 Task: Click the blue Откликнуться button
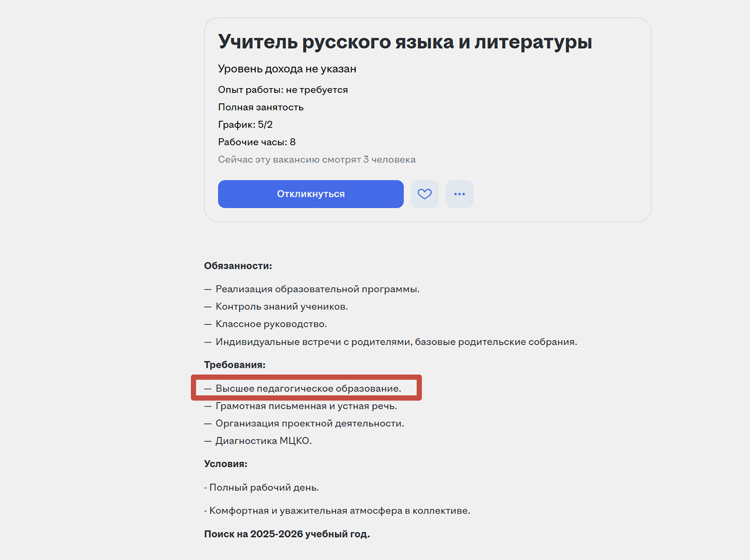[x=311, y=194]
